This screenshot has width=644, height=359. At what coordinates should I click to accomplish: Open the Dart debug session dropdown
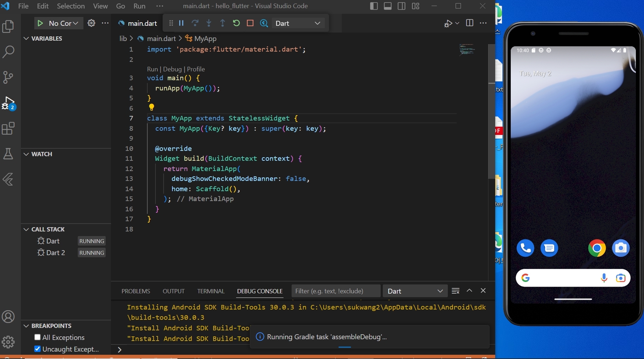pyautogui.click(x=298, y=23)
